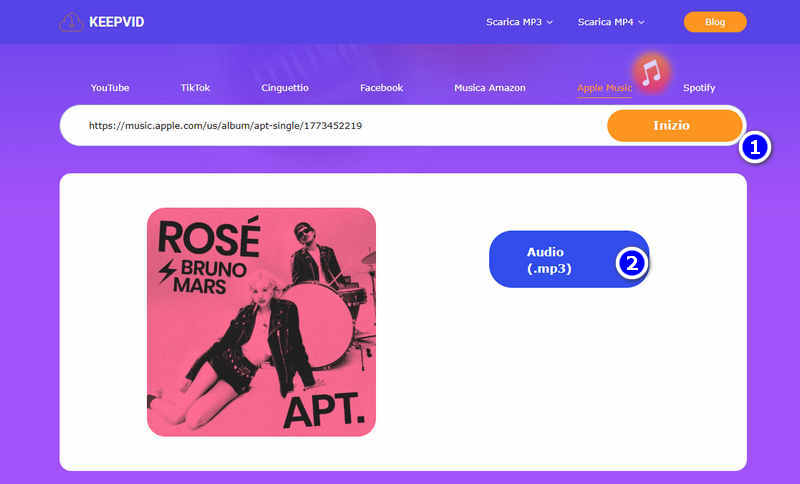
Task: Switch to the TikTok tab
Action: coord(195,88)
